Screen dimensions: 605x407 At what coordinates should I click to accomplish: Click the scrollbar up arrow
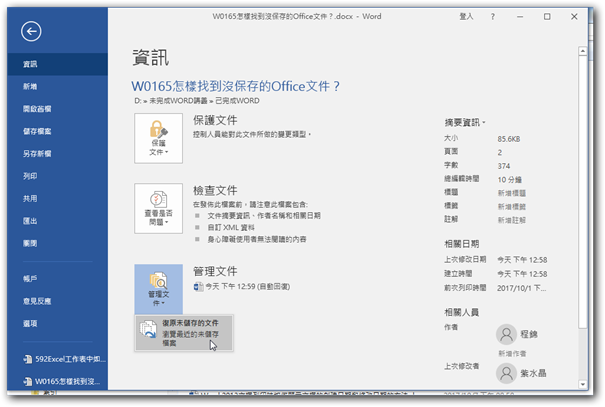[x=583, y=51]
